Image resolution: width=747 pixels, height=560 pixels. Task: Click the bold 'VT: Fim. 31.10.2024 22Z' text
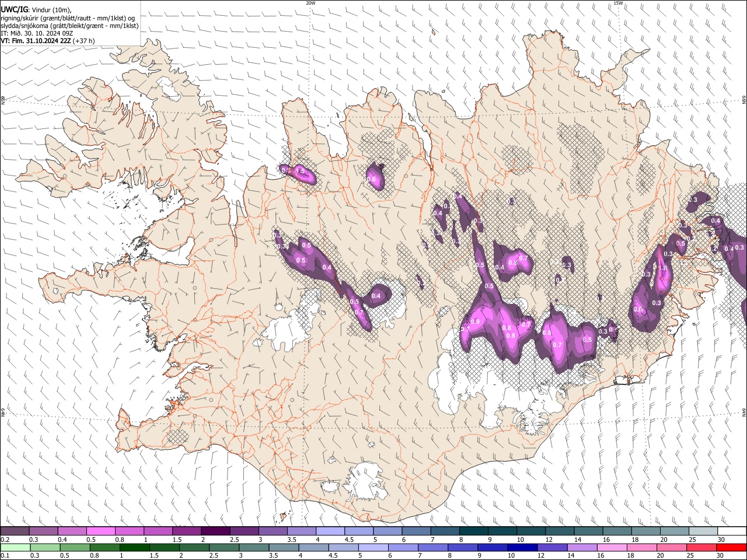tap(36, 41)
